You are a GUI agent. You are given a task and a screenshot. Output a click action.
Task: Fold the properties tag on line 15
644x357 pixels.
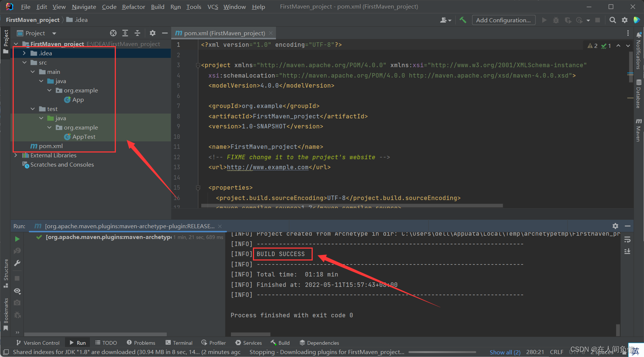[198, 188]
